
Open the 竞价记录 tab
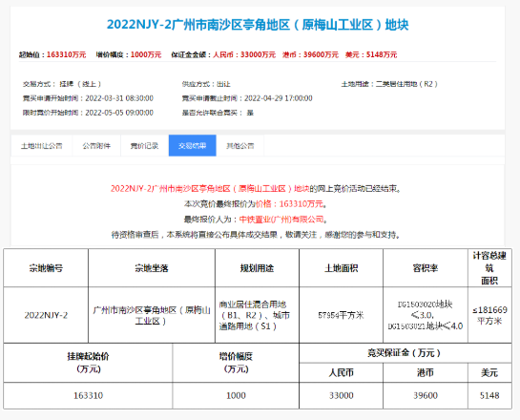(x=144, y=146)
